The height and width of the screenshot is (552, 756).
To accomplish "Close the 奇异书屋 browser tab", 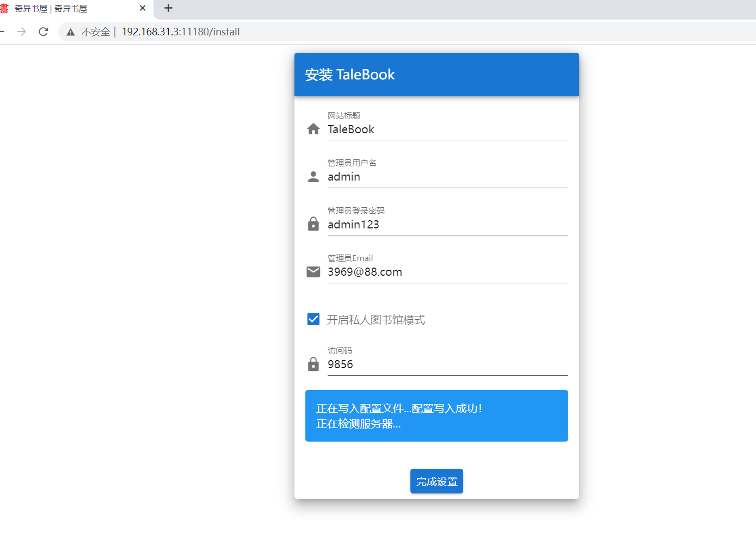I will point(143,8).
